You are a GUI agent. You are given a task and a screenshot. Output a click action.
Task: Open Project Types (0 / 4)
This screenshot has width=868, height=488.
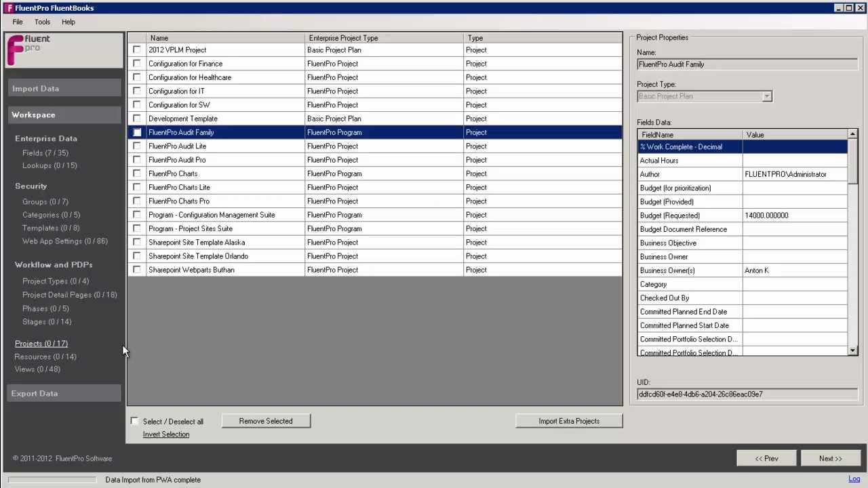click(x=56, y=281)
